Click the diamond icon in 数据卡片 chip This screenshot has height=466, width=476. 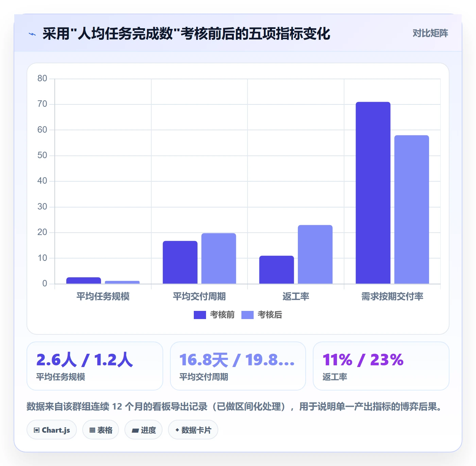(x=177, y=430)
